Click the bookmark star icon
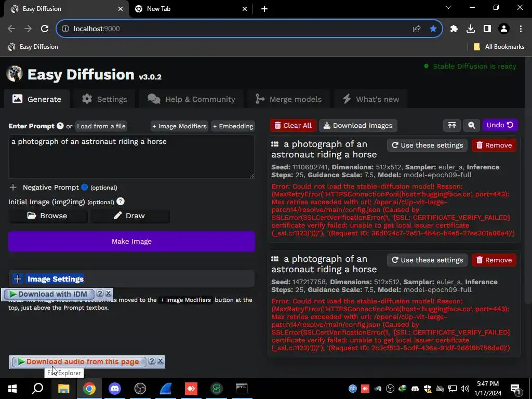 433,29
